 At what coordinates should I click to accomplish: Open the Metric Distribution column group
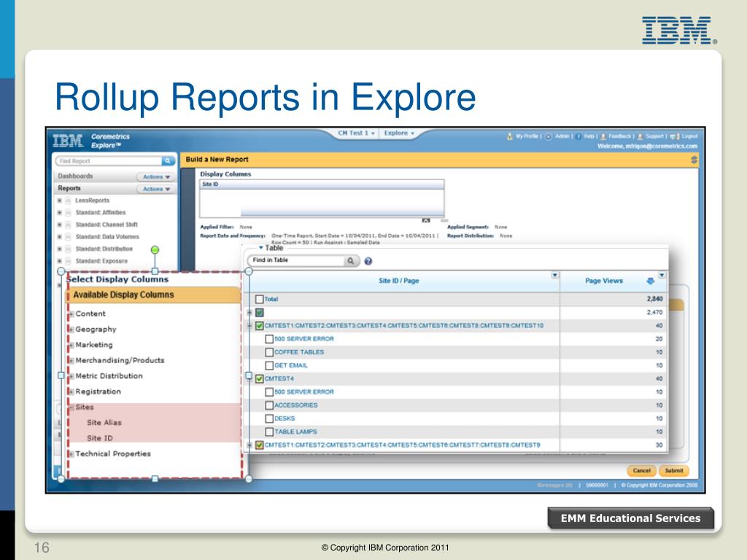point(109,376)
